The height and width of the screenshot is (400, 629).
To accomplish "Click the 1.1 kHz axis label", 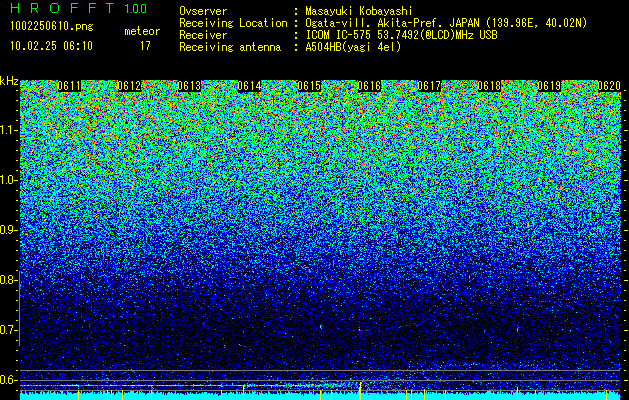I will click(x=9, y=130).
